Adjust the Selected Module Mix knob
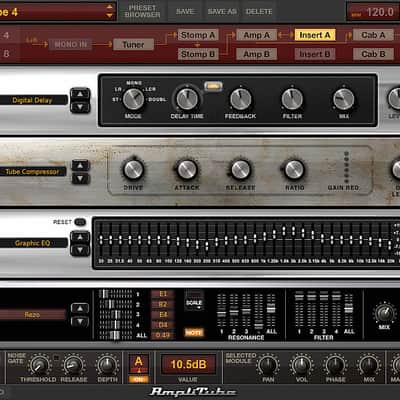The image size is (400, 400). (x=369, y=365)
